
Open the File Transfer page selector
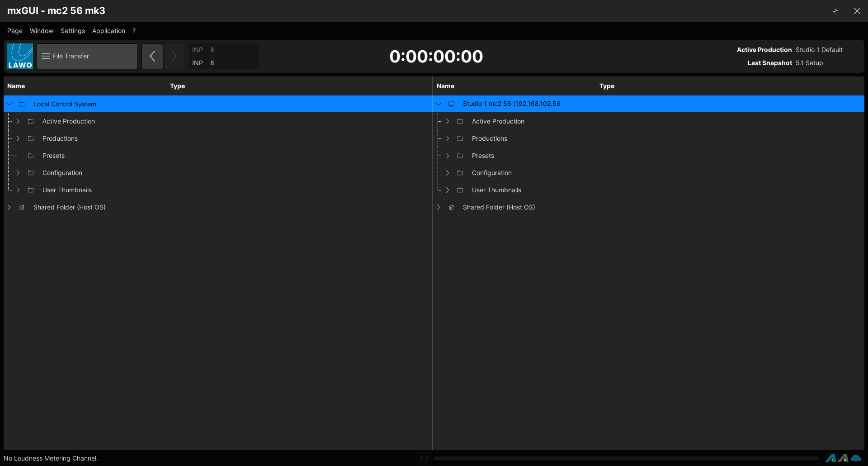[x=87, y=56]
